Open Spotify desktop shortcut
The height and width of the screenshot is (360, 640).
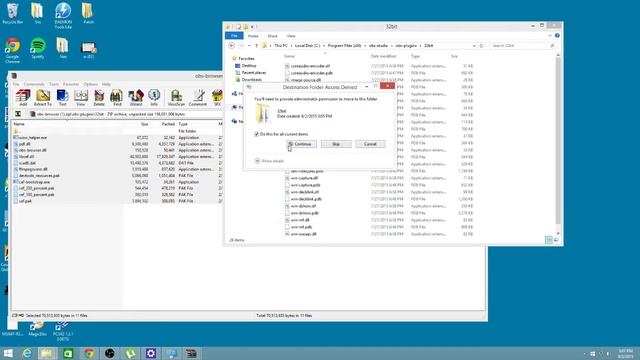(38, 48)
